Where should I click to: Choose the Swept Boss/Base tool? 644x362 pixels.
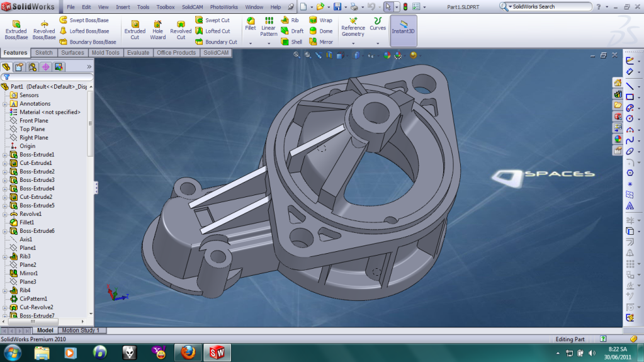pos(84,20)
